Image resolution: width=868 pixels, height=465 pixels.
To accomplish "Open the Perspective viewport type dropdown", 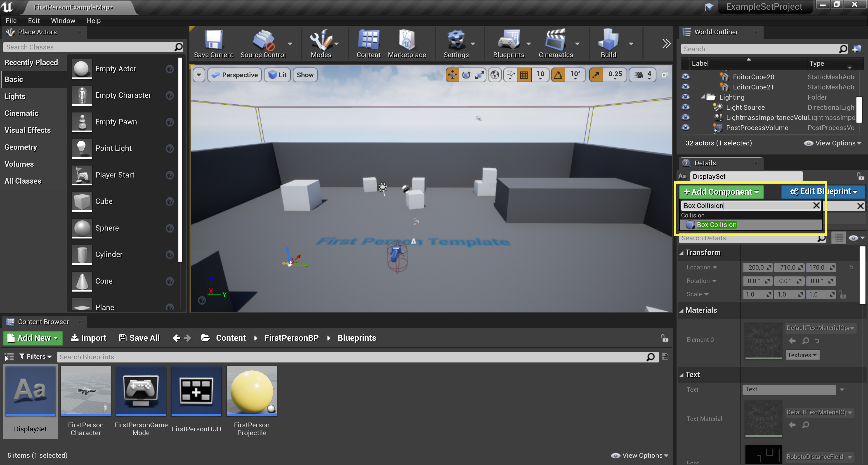I will pos(235,75).
